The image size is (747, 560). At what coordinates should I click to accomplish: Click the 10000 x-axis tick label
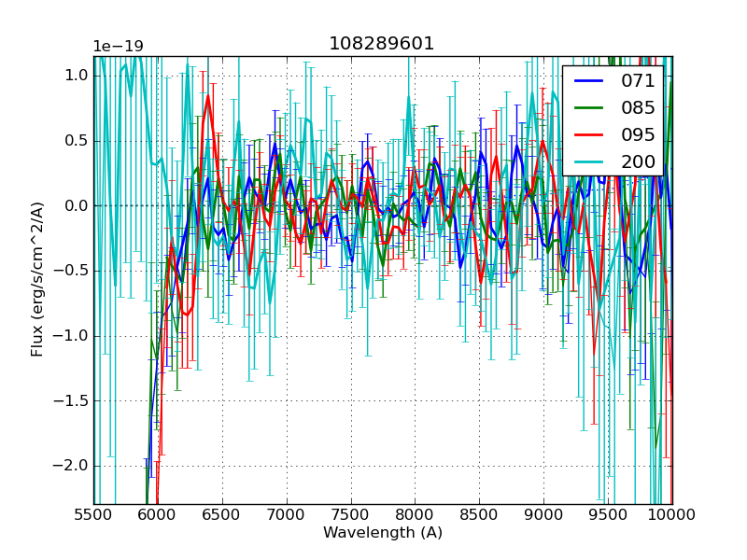pyautogui.click(x=672, y=514)
